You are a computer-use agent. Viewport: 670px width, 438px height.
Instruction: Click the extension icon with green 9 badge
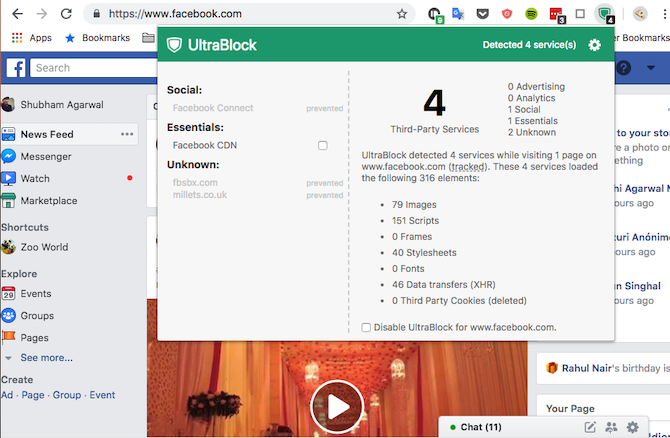click(435, 15)
